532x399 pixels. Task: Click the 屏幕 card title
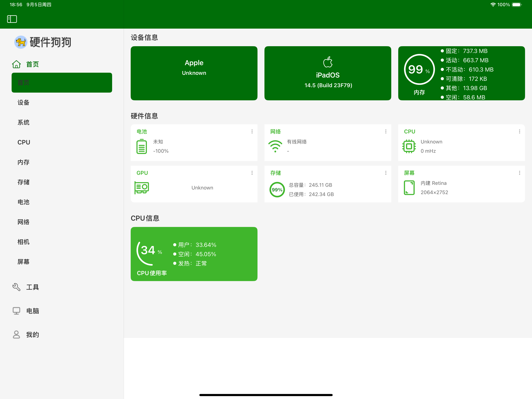(409, 173)
